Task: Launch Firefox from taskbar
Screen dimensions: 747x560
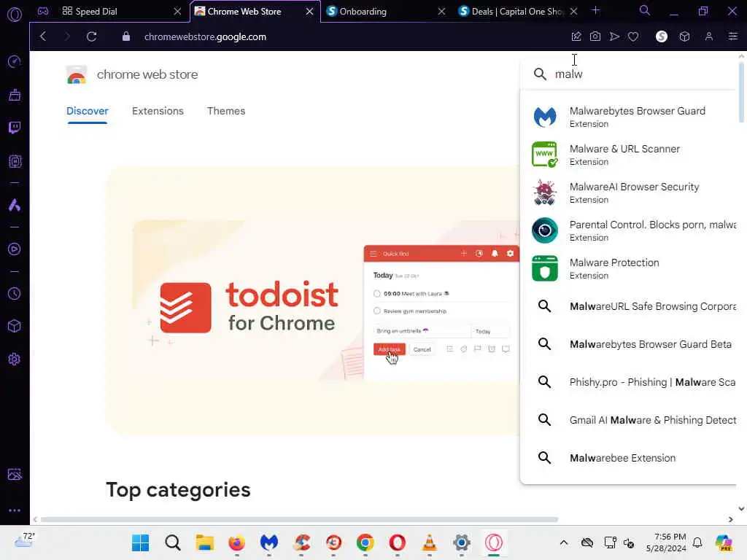Action: [237, 542]
